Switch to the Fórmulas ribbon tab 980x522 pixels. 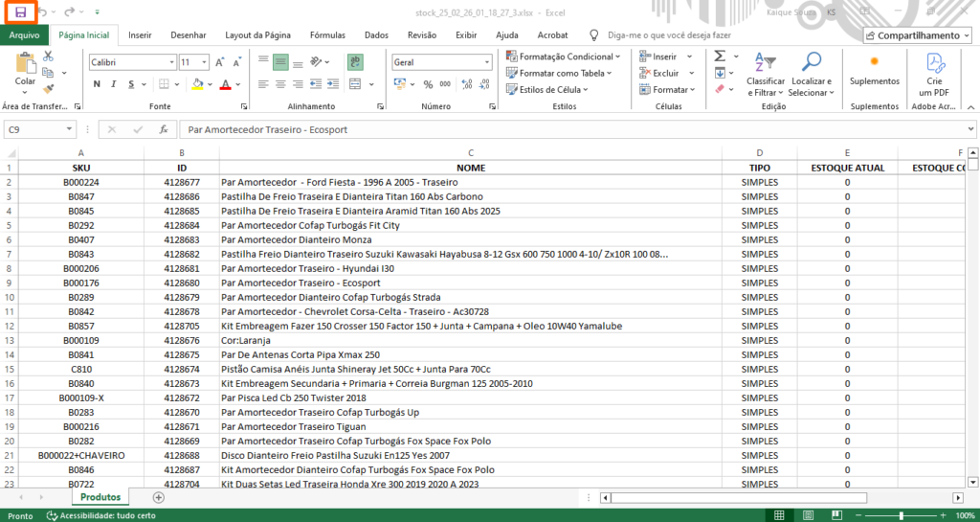pyautogui.click(x=327, y=35)
